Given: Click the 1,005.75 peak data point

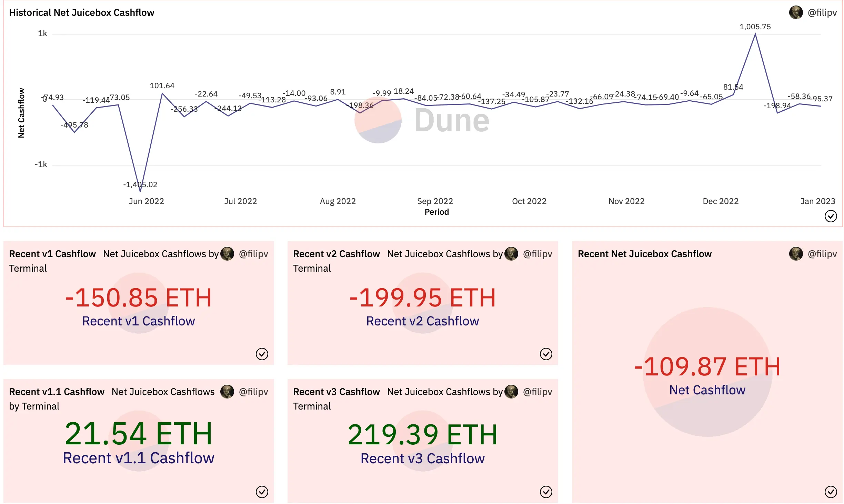Looking at the screenshot, I should point(755,34).
